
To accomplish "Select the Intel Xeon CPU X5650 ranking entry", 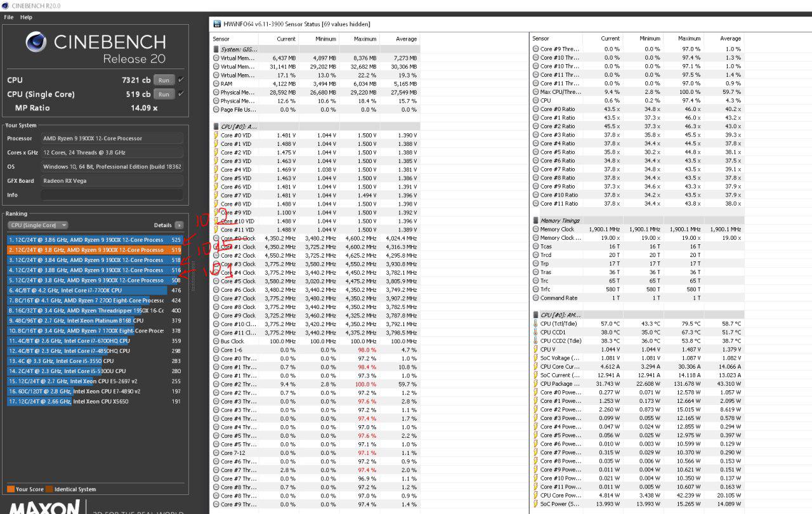I will (x=95, y=401).
